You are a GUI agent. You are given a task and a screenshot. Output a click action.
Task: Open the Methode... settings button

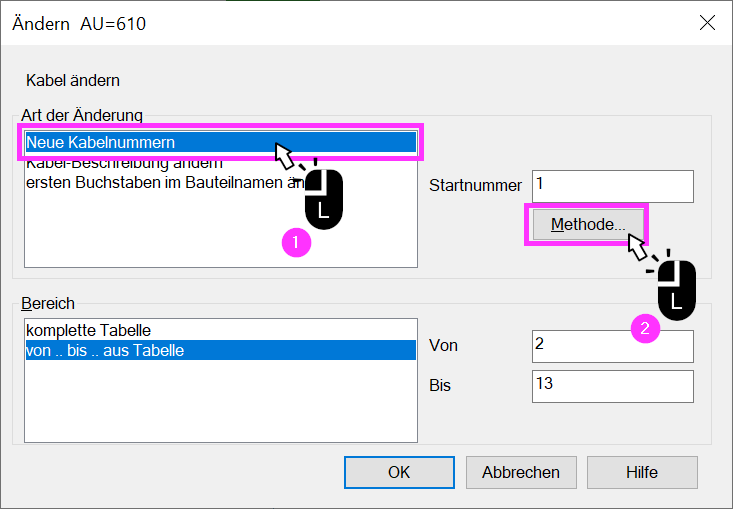coord(588,224)
